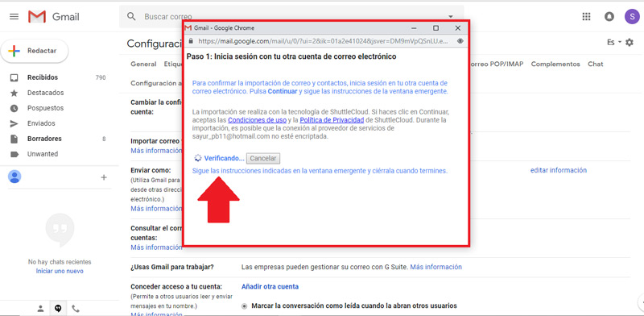
Task: Click the Destacados star icon
Action: click(x=14, y=93)
